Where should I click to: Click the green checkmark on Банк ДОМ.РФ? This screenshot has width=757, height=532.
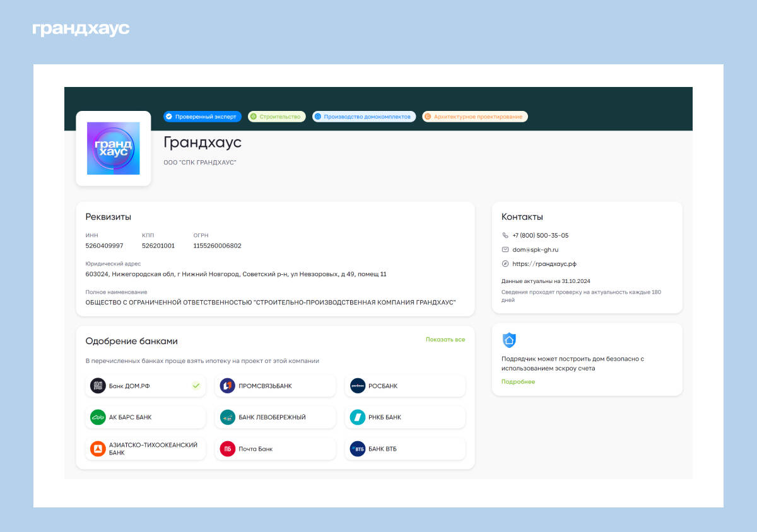coord(196,386)
